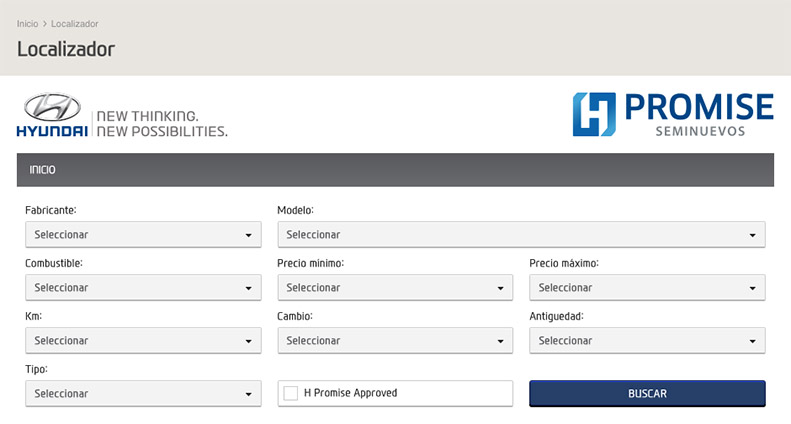Click the breadcrumb chevron separator after Inicio
The image size is (791, 424).
point(44,24)
